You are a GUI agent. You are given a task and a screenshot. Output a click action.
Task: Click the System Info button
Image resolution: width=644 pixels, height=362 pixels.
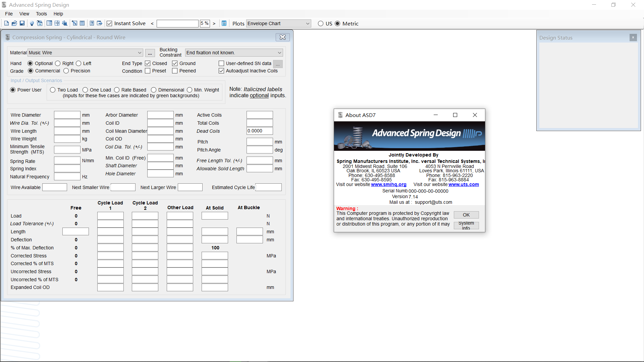pyautogui.click(x=466, y=226)
